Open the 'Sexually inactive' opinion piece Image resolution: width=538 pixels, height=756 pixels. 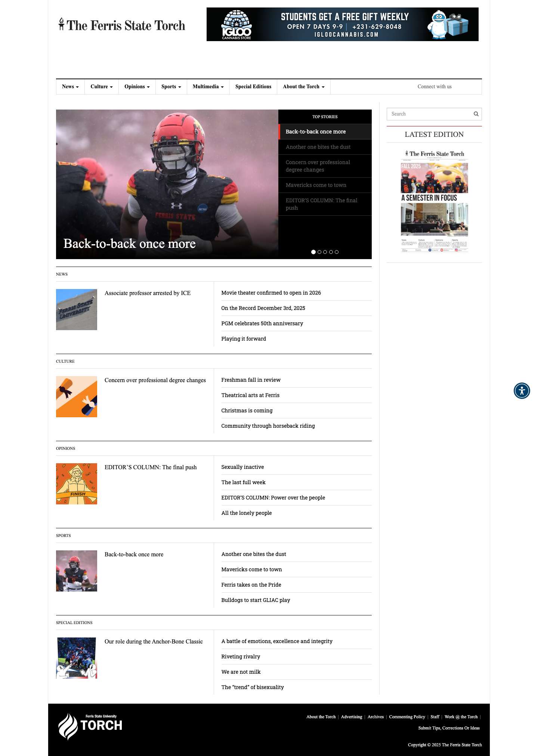point(242,467)
